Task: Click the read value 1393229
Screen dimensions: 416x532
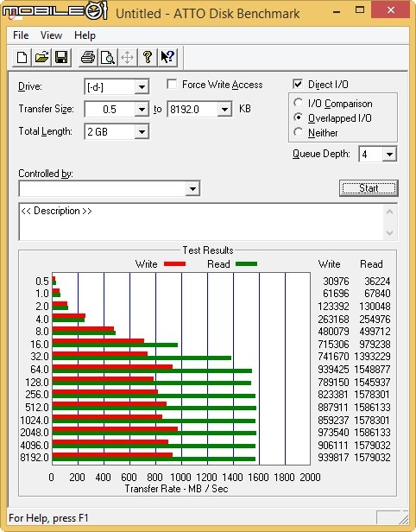Action: tap(372, 356)
